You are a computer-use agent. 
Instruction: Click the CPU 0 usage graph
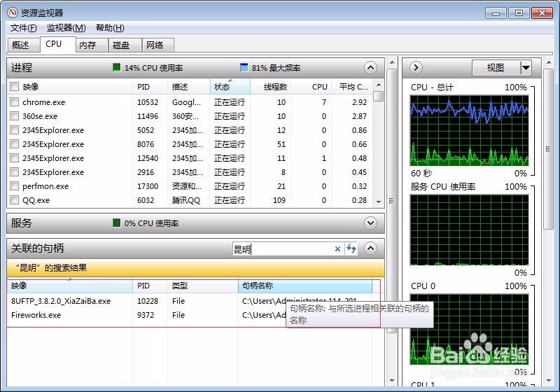[x=469, y=329]
